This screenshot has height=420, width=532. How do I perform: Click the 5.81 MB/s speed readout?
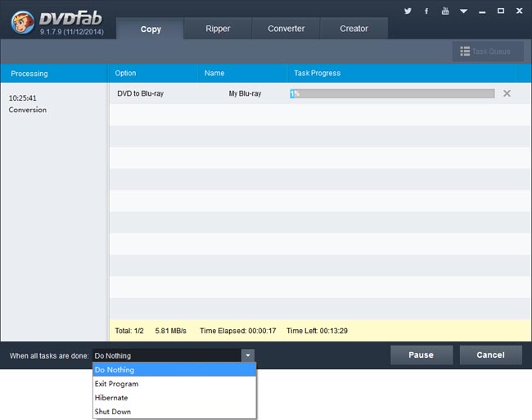coord(171,331)
